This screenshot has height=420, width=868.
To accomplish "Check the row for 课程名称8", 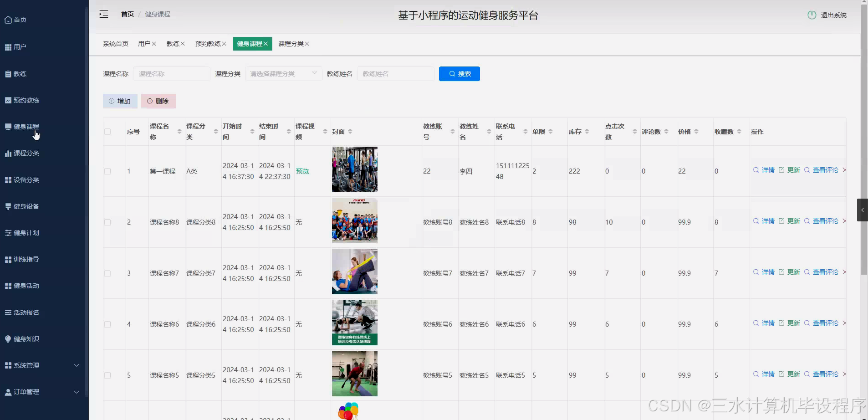I will tap(107, 222).
